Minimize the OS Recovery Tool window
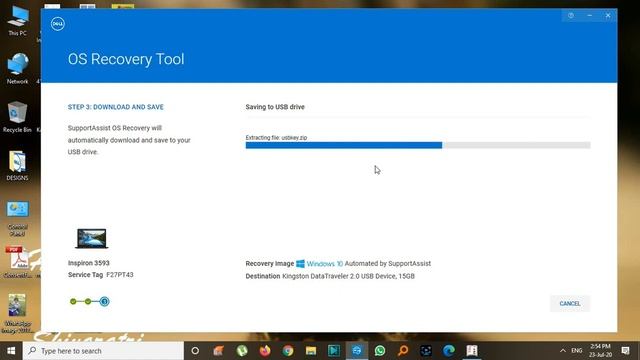Viewport: 640px width, 360px height. tap(589, 16)
